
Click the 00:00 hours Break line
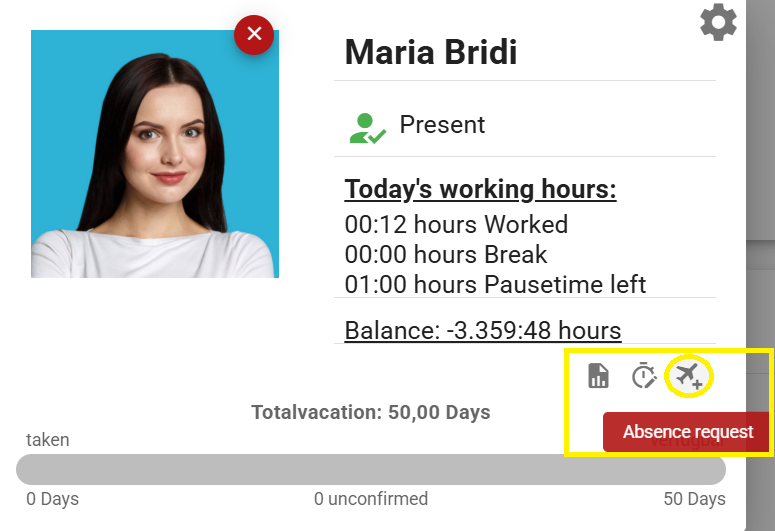446,254
